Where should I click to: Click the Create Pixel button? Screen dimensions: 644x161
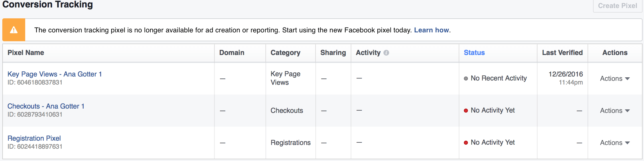coord(618,6)
